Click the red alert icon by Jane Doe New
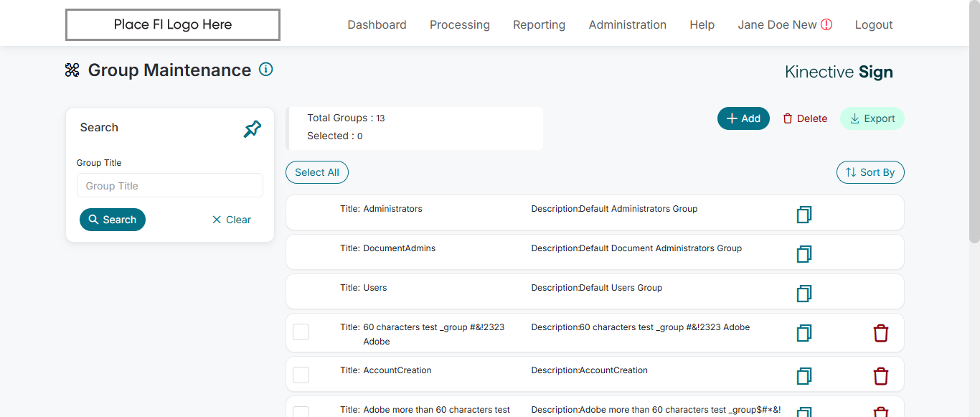The height and width of the screenshot is (417, 980). (x=826, y=24)
